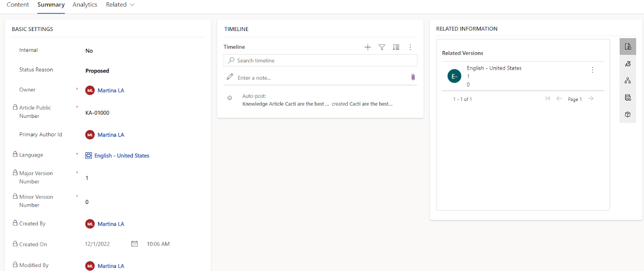Open the Created On calendar date picker
Image resolution: width=644 pixels, height=271 pixels.
(x=134, y=244)
